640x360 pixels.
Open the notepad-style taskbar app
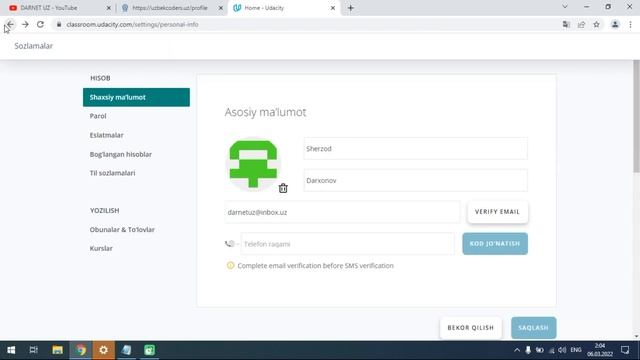click(126, 350)
